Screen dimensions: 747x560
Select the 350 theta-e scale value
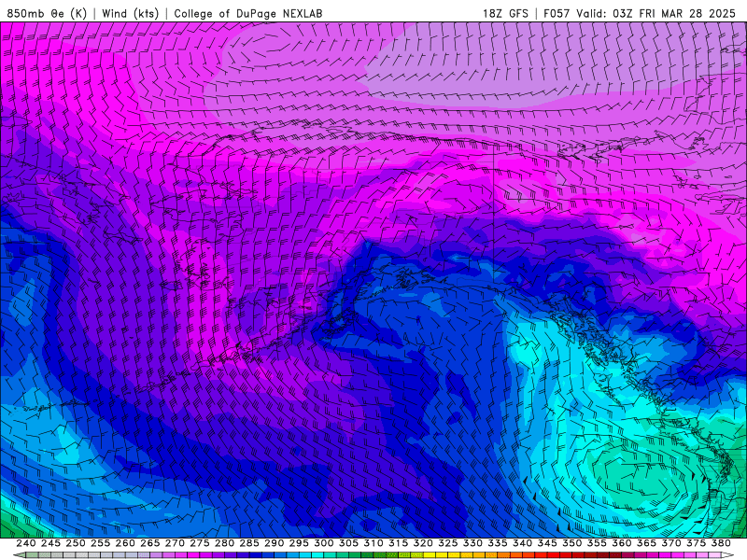point(571,543)
